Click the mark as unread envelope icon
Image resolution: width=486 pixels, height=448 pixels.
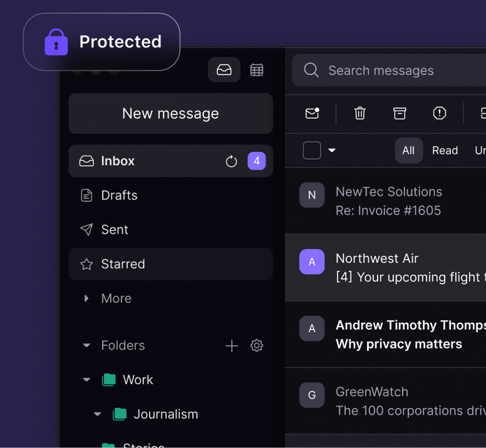(x=312, y=113)
